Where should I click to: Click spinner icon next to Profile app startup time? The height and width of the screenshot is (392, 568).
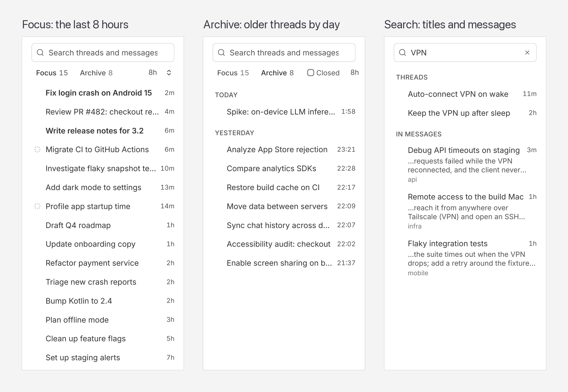click(37, 206)
